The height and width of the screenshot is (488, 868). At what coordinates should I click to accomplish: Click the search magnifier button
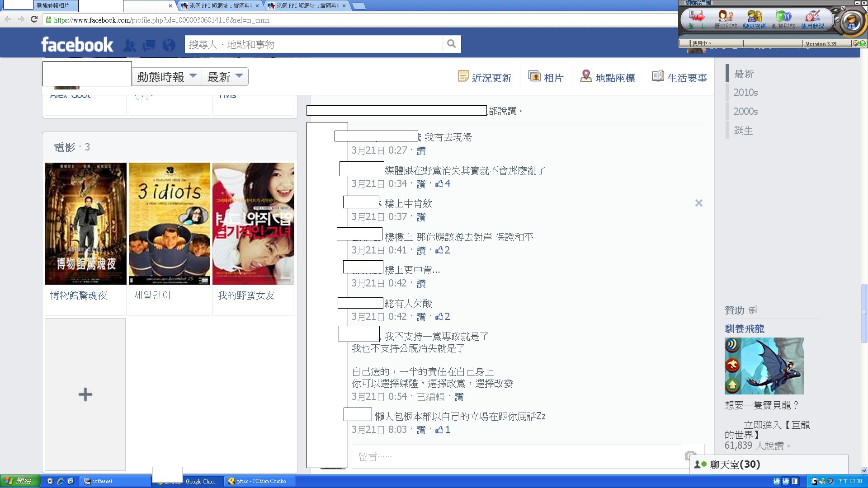(x=451, y=44)
